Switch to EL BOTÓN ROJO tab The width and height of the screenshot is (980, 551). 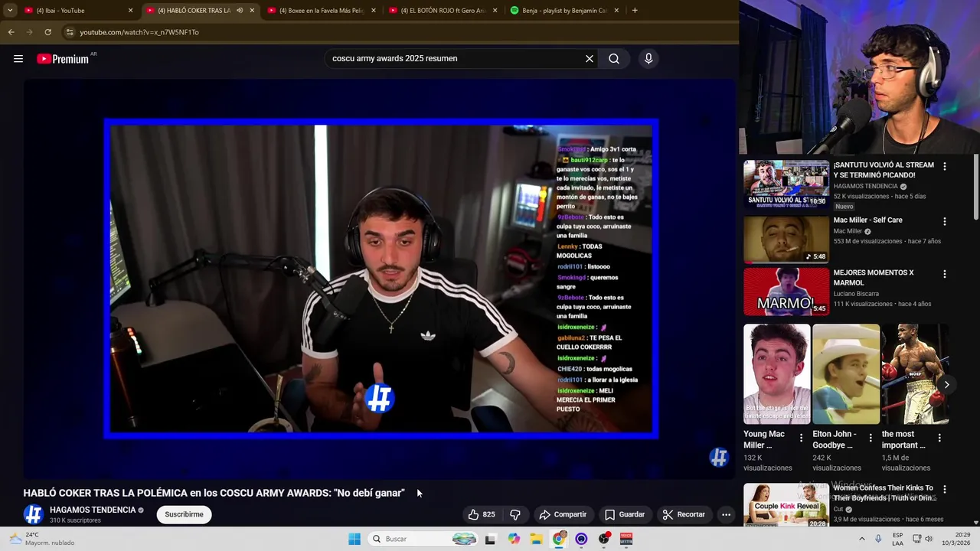tap(443, 11)
